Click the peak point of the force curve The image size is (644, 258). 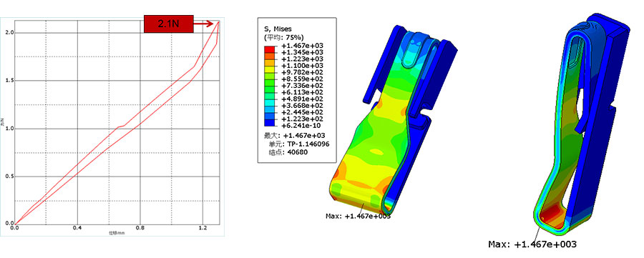[219, 21]
